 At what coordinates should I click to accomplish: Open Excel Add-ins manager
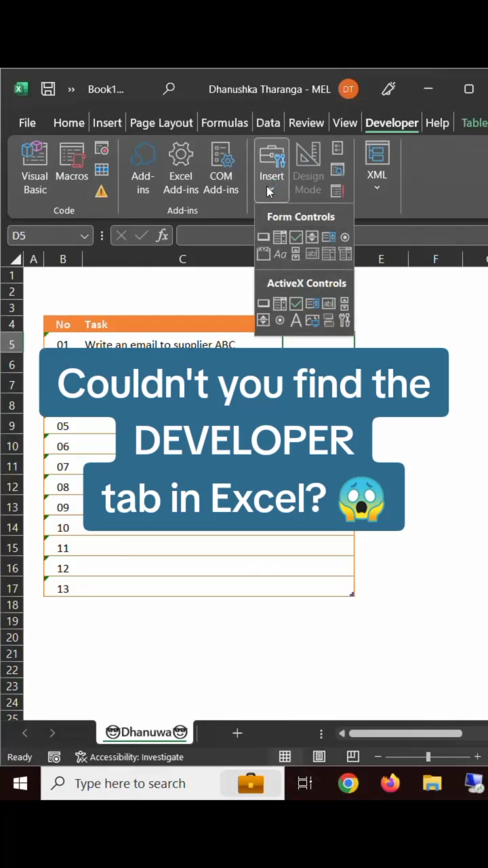(181, 169)
